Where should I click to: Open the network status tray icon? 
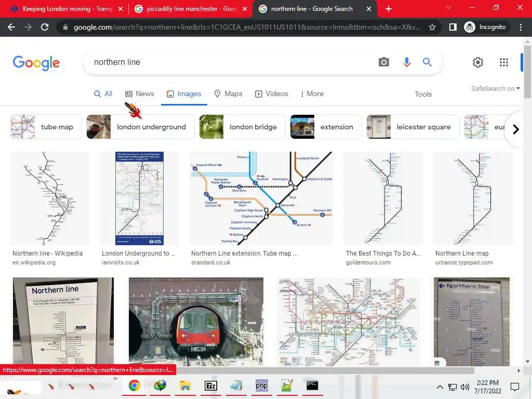coord(453,387)
